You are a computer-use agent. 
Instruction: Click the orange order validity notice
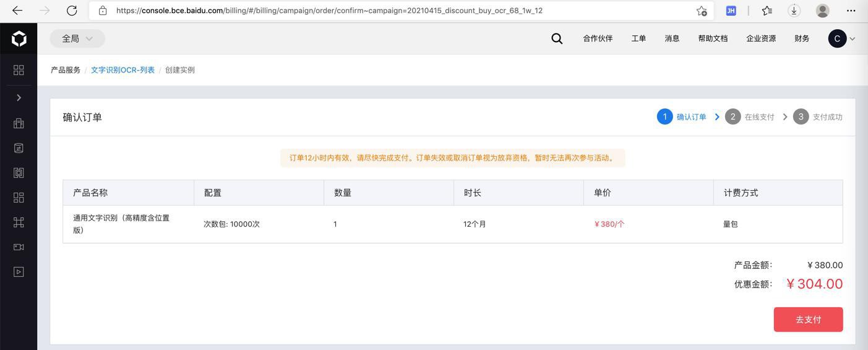[x=453, y=158]
